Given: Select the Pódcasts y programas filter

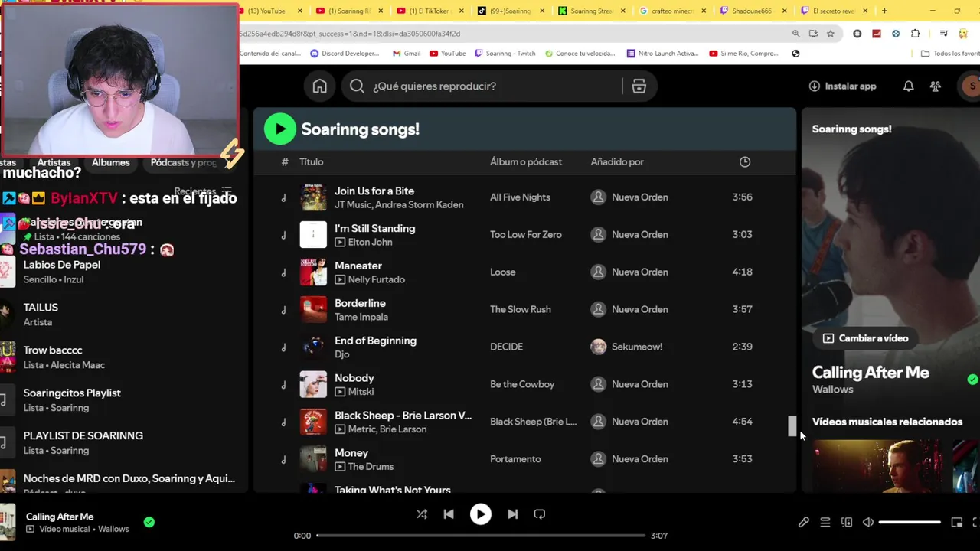Looking at the screenshot, I should tap(185, 162).
